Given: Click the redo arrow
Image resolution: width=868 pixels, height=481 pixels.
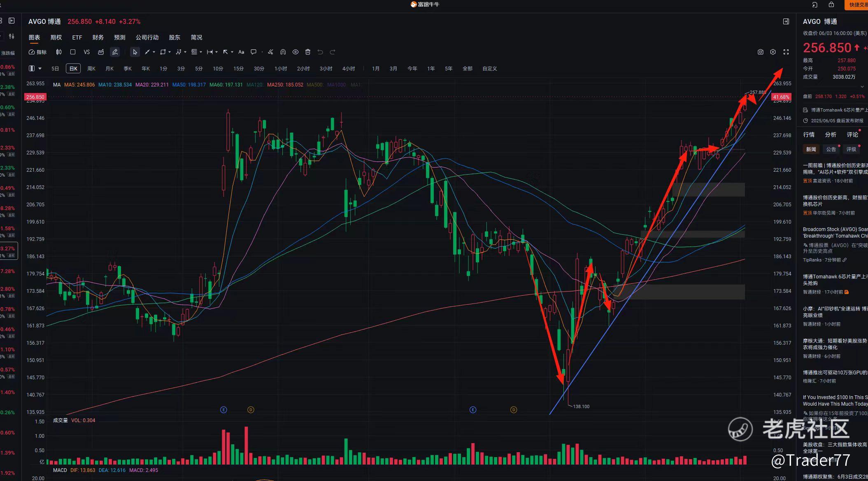Looking at the screenshot, I should click(x=333, y=52).
